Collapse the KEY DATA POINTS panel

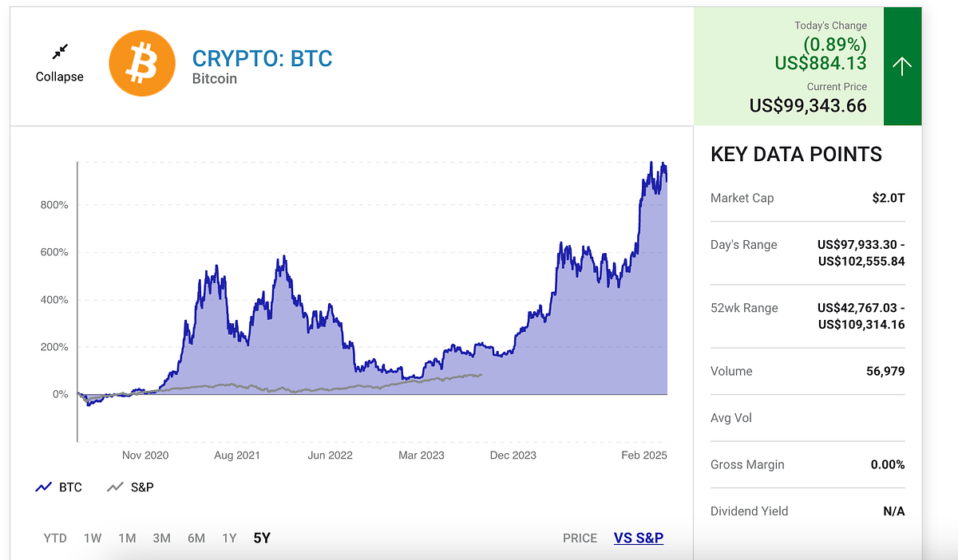click(x=795, y=154)
